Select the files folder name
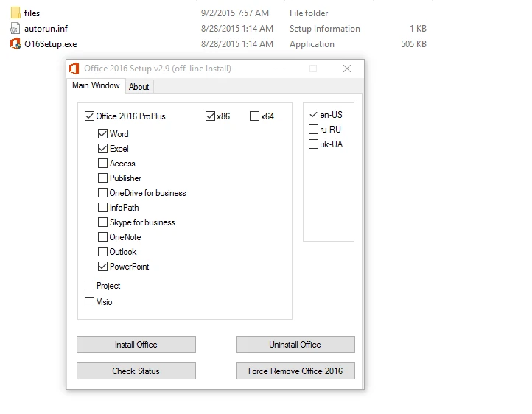Image resolution: width=532 pixels, height=414 pixels. tap(32, 13)
